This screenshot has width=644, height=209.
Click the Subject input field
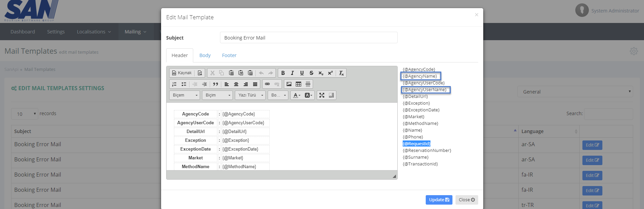[x=308, y=38]
